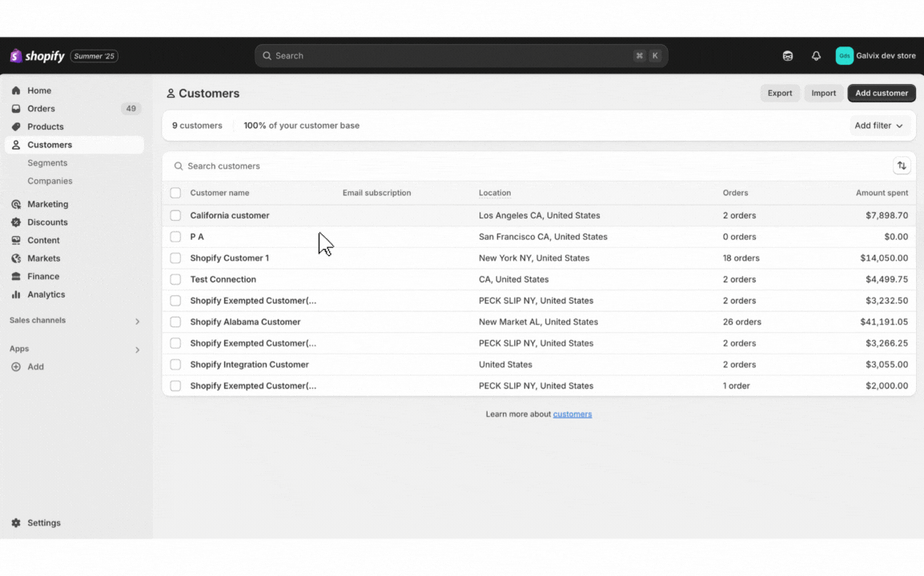Check the P A row checkbox
Viewport: 924px width, 576px height.
175,237
